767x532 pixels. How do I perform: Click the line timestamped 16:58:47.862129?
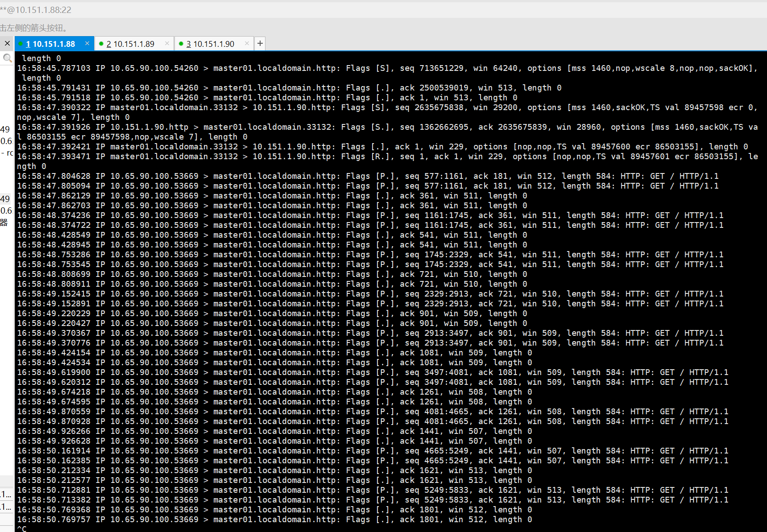(272, 196)
